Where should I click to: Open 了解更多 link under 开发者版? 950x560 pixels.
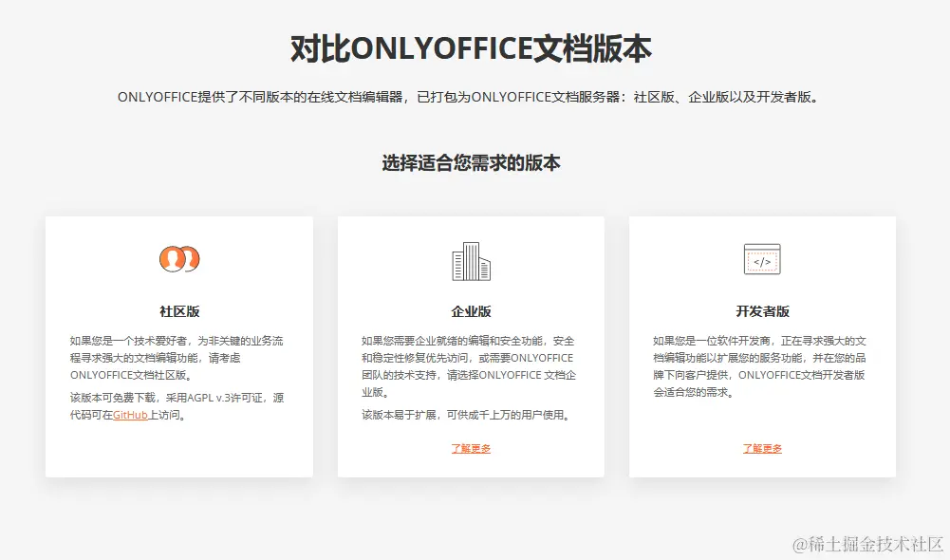[762, 449]
